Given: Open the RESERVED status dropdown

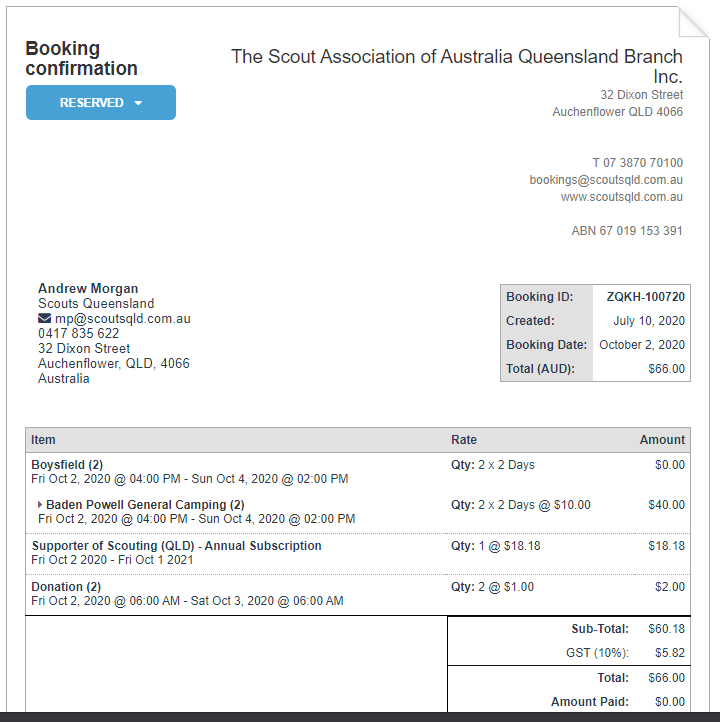Looking at the screenshot, I should point(101,102).
